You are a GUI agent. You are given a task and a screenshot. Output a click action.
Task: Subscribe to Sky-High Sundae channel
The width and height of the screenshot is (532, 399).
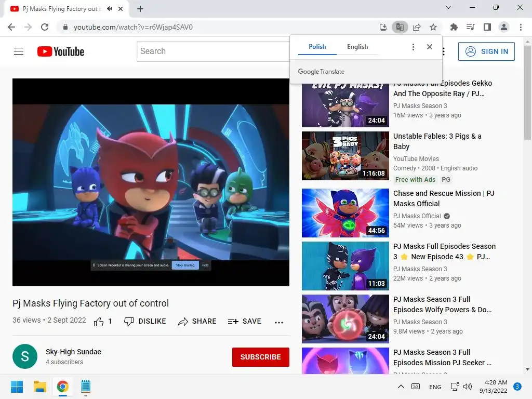(x=261, y=357)
